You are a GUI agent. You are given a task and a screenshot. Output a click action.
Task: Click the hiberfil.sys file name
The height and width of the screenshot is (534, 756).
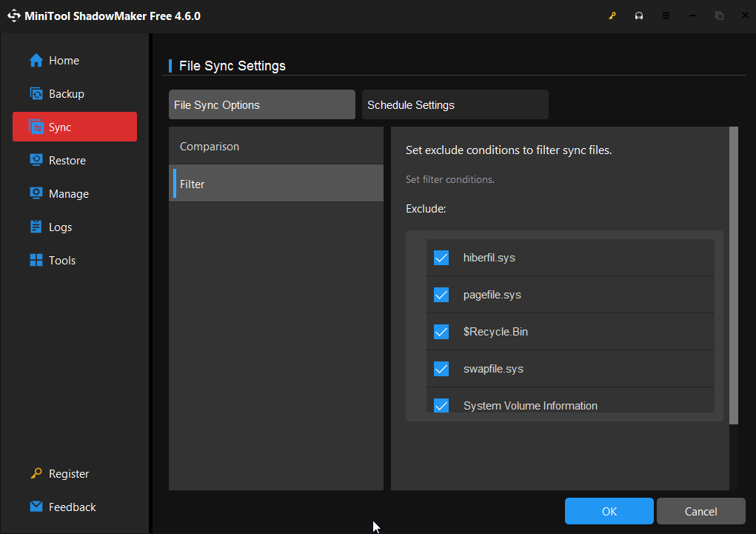click(x=489, y=258)
